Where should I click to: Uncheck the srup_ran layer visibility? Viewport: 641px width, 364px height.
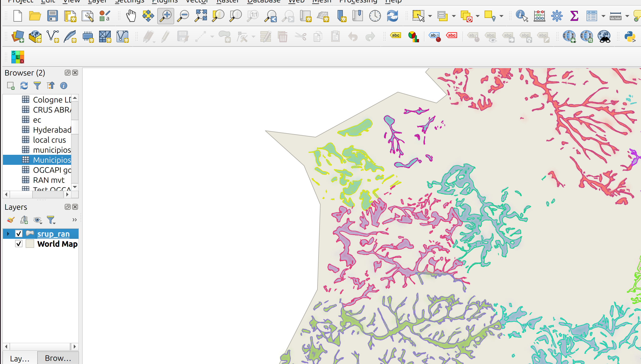[19, 234]
